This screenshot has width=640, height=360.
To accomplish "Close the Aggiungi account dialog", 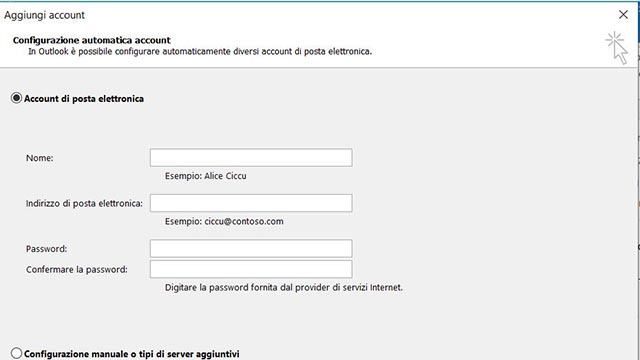I will pyautogui.click(x=623, y=15).
